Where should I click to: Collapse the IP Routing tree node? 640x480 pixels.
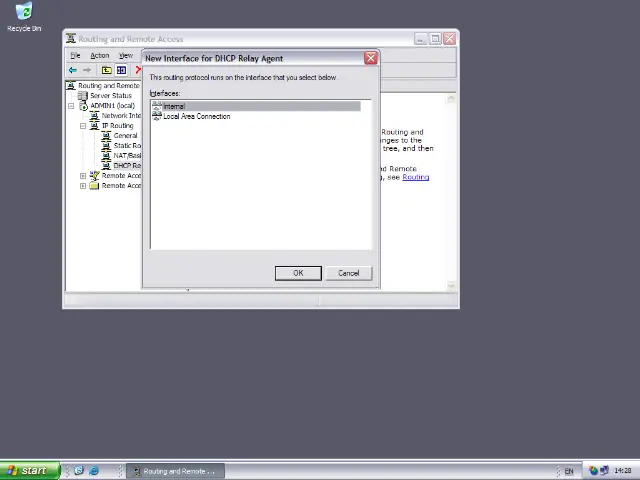coord(83,126)
